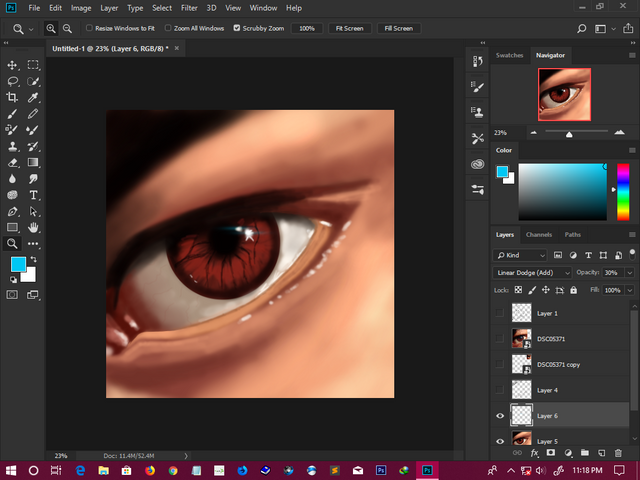The width and height of the screenshot is (640, 480).
Task: Open blend mode Linear Dodge dropdown
Action: click(532, 273)
